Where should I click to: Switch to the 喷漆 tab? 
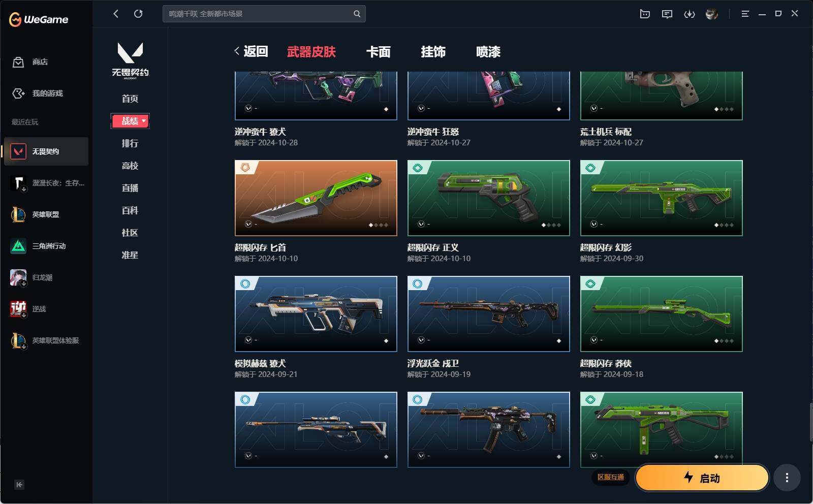click(x=488, y=52)
